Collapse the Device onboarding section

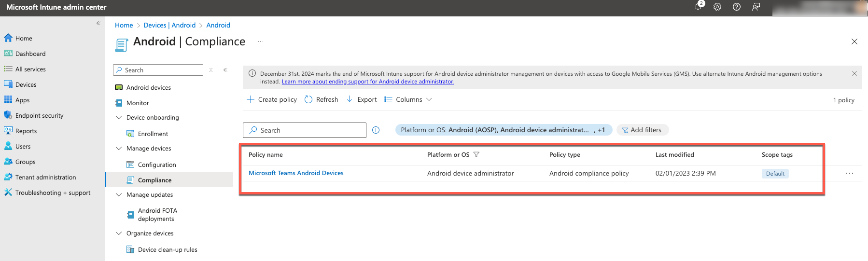pyautogui.click(x=119, y=118)
